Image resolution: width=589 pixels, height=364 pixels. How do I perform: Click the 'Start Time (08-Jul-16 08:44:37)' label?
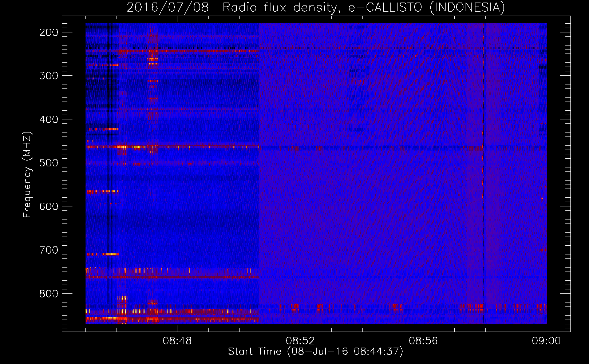pos(316,352)
